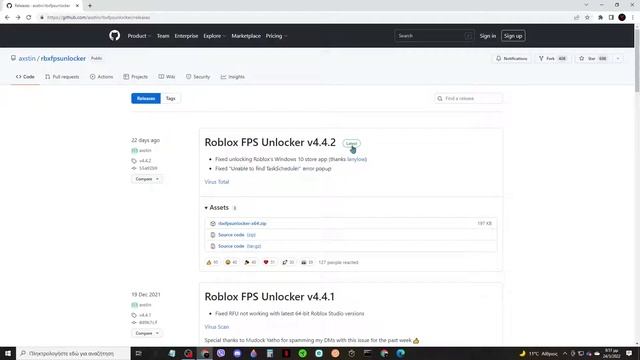The image size is (640, 360).
Task: Click the party hooray reaction on v4.4.2
Action: pyautogui.click(x=250, y=262)
